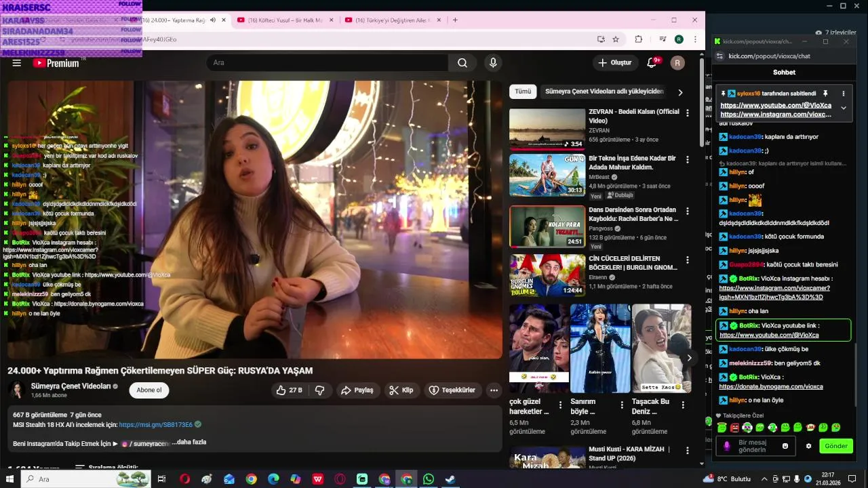Open options for Sanırım böyle short

[x=622, y=405]
